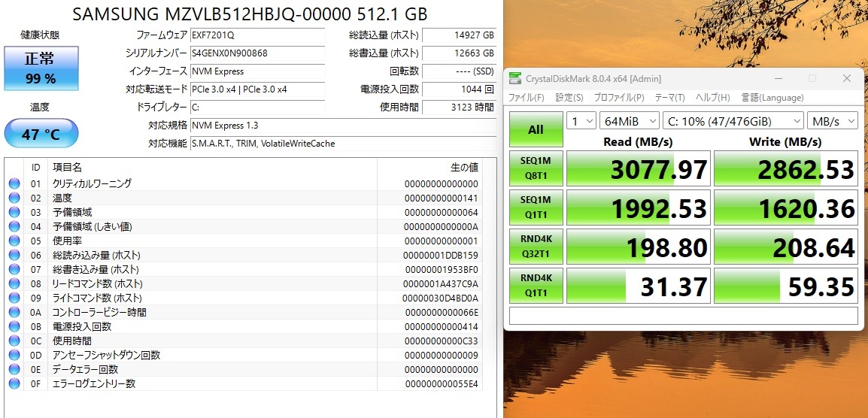The width and height of the screenshot is (868, 418).
Task: Click the 47 °C temperature indicator
Action: point(41,133)
